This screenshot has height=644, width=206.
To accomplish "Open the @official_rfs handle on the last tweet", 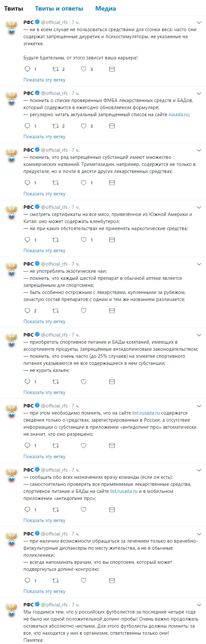I will tap(54, 605).
